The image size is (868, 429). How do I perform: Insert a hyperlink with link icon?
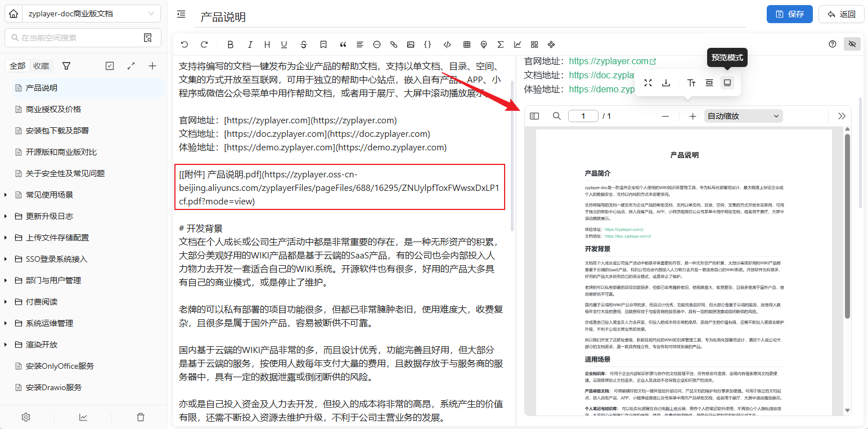click(394, 44)
